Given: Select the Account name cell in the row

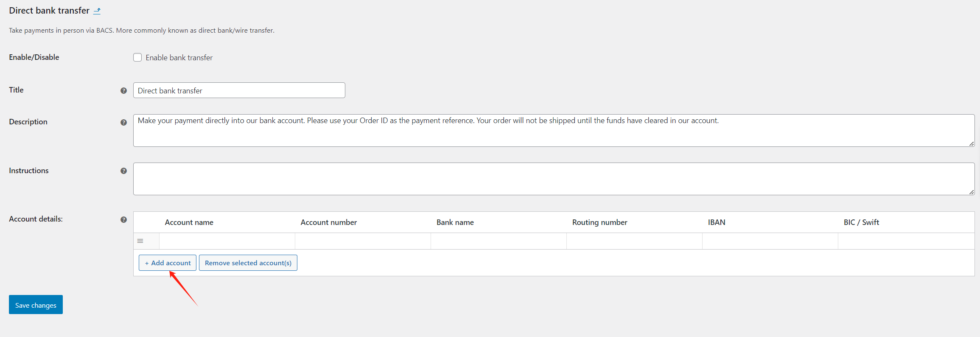Looking at the screenshot, I should (227, 241).
